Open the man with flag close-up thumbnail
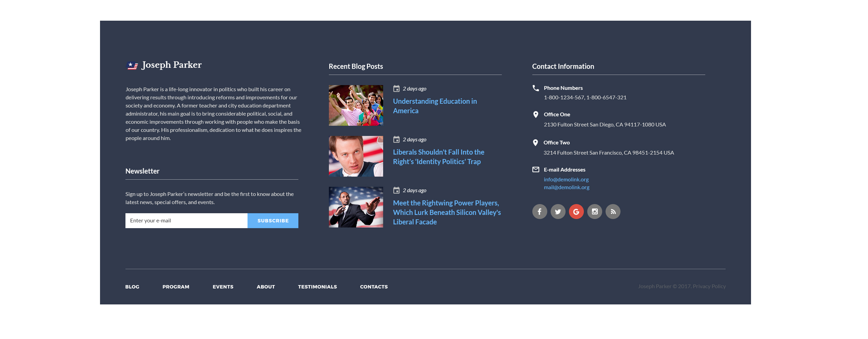Screen dimensions: 868x339 356,156
